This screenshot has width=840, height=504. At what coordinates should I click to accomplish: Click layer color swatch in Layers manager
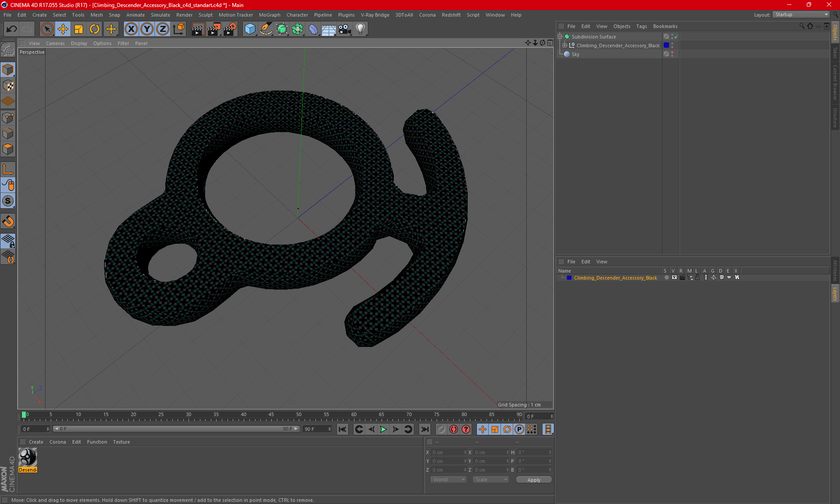569,278
